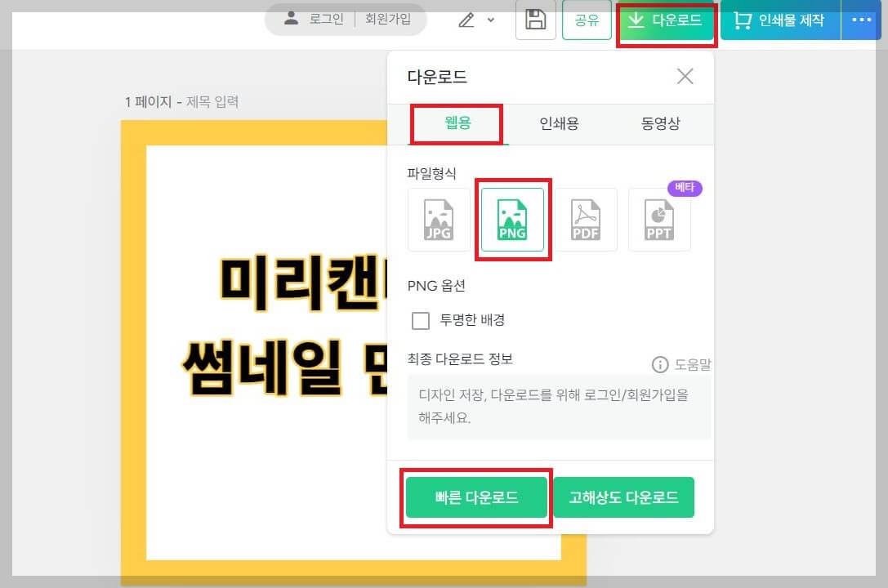The width and height of the screenshot is (888, 588).
Task: Click the info icon beside 도움말
Action: pyautogui.click(x=659, y=364)
